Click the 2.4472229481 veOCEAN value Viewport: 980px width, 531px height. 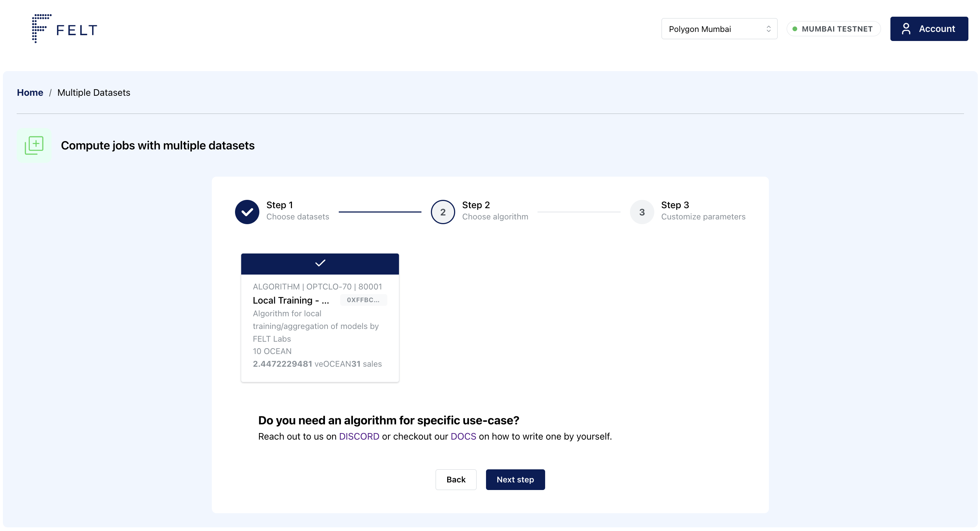pos(301,364)
